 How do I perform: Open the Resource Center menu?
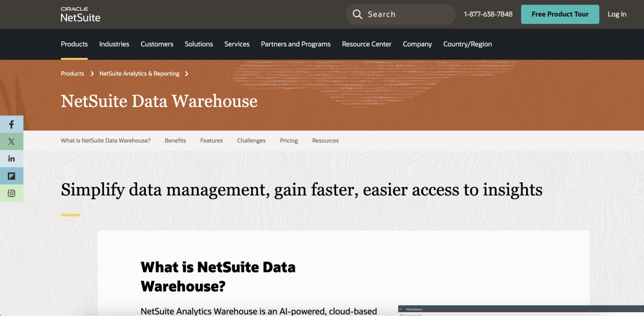[367, 44]
